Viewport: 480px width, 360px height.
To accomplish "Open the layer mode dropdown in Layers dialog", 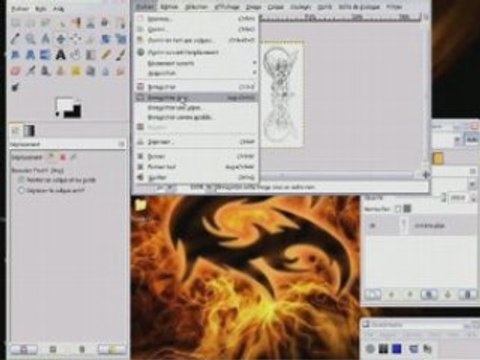I will [472, 184].
